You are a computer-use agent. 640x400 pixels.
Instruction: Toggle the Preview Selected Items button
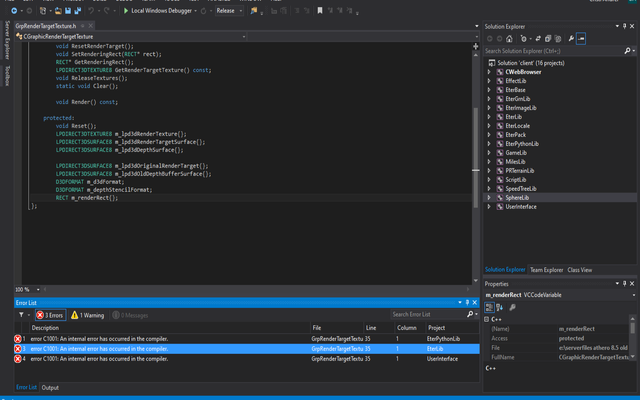pyautogui.click(x=581, y=39)
